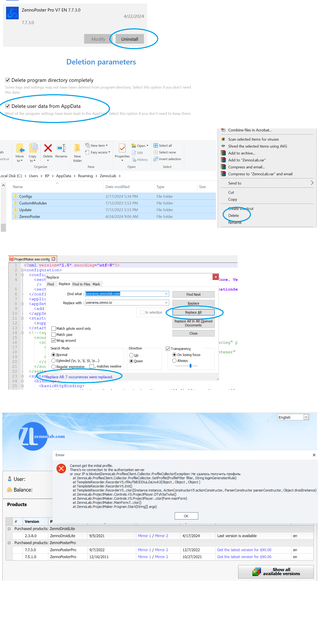Click the ZennoLab logo
Screen dimensions: 324x644
[x=42, y=436]
